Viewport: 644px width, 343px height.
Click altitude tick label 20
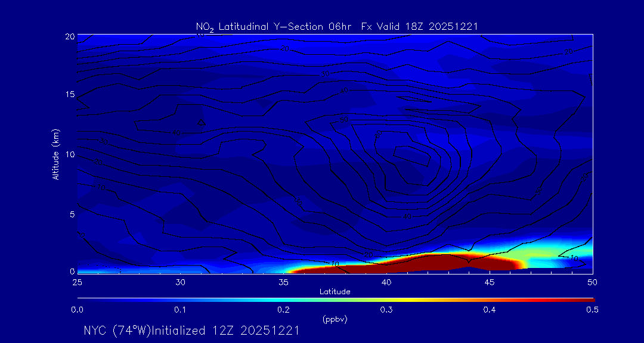[70, 36]
